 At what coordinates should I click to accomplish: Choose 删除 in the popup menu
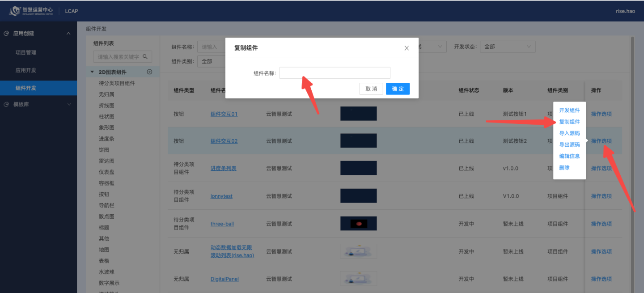564,167
